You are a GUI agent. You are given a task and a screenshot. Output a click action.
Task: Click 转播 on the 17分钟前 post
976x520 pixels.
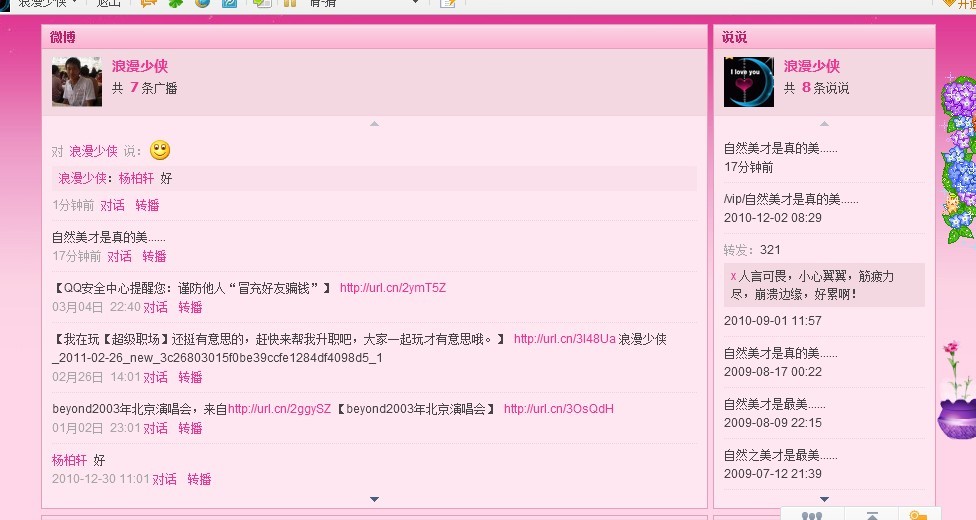[x=154, y=256]
